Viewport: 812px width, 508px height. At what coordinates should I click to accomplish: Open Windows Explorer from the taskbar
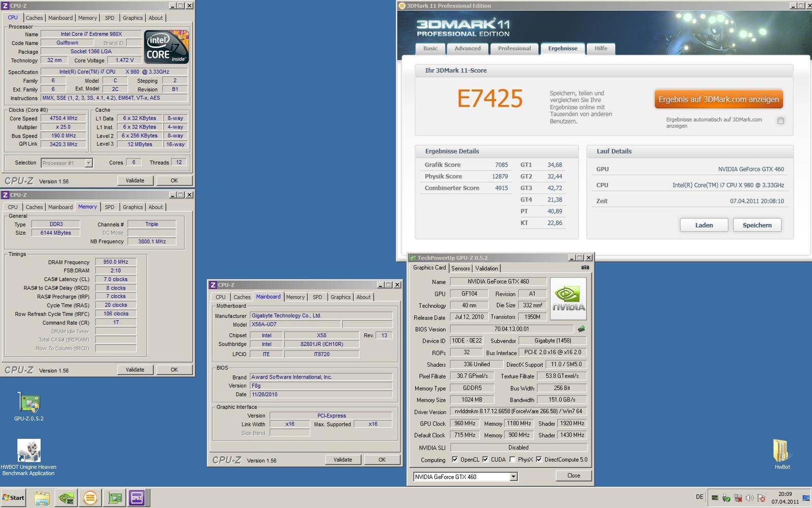[42, 498]
